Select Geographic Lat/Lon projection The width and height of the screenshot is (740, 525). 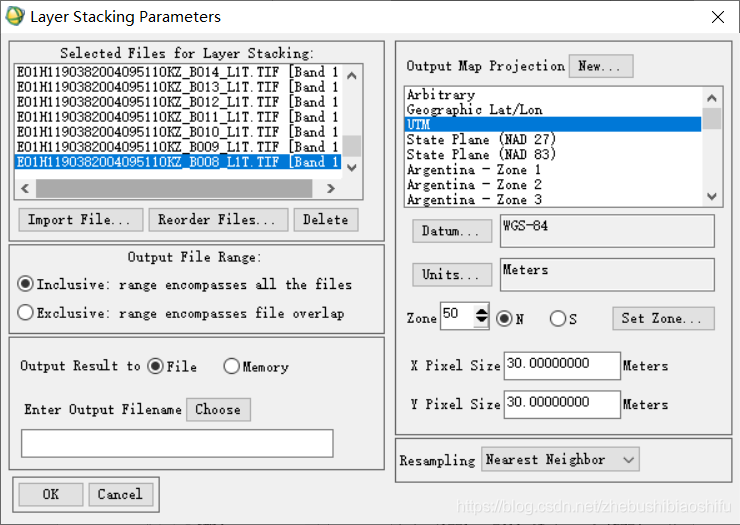point(553,110)
